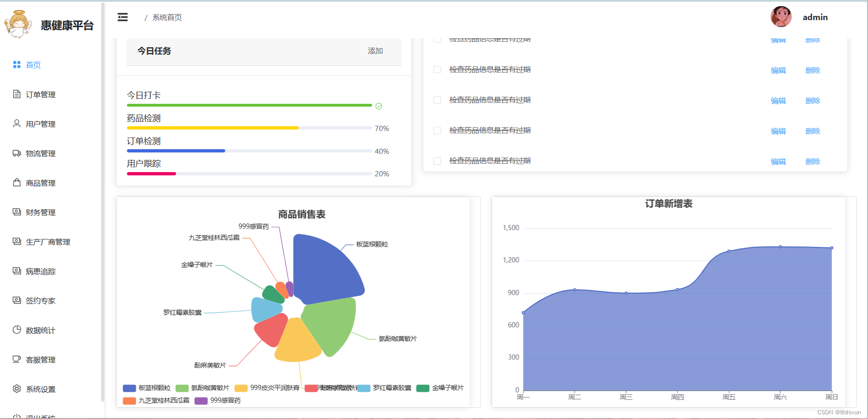Click the 物流管理 truck icon
The width and height of the screenshot is (868, 419).
tap(17, 153)
